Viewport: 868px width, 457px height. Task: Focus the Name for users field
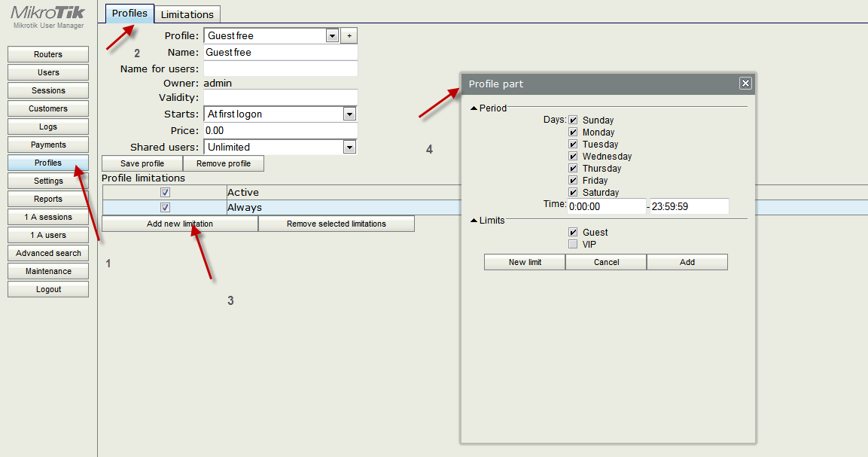pos(281,69)
